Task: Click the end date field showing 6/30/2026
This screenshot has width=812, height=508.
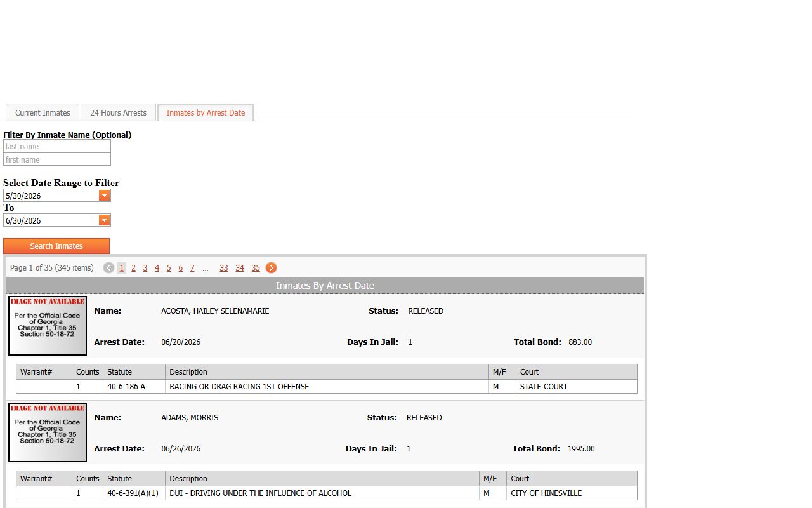Action: pos(51,220)
